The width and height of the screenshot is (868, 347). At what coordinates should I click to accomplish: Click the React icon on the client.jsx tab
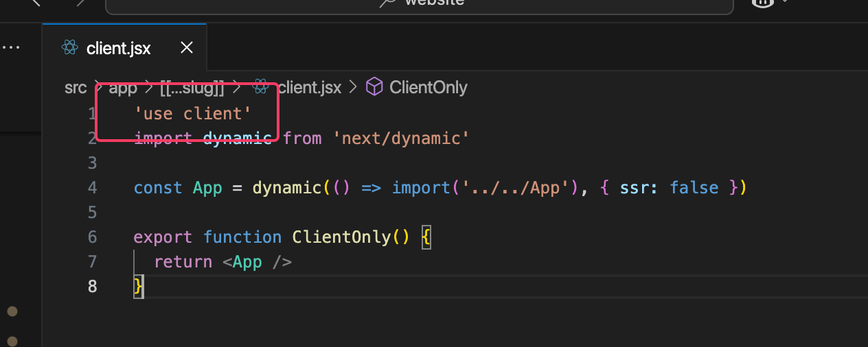tap(69, 48)
